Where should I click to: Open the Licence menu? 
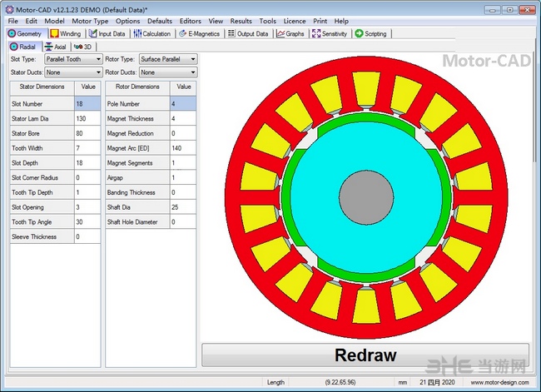[x=295, y=21]
